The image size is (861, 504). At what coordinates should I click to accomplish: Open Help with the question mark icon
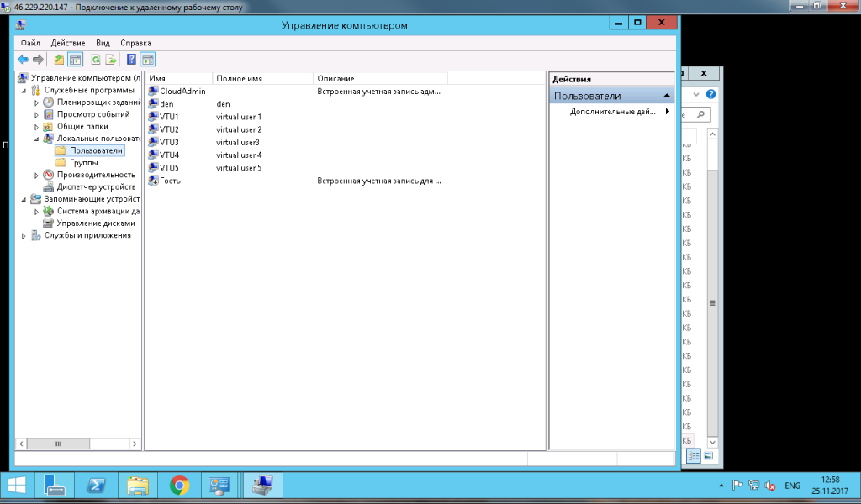point(131,60)
